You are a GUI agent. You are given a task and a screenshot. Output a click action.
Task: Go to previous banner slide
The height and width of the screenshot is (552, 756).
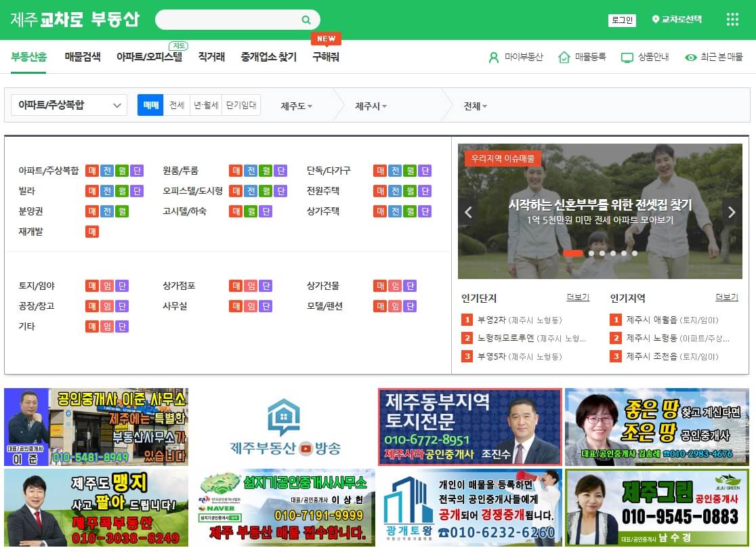[468, 212]
